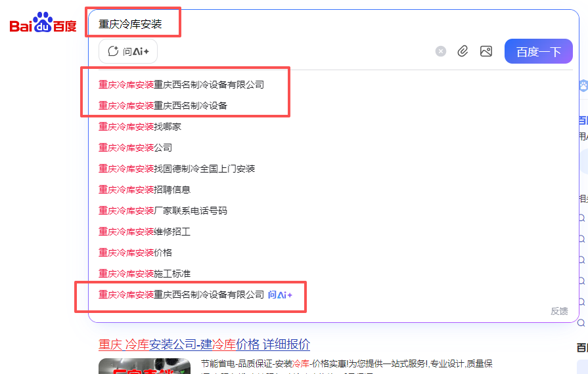Click the 反馈 feedback link
Screen dimensions: 588x374
pyautogui.click(x=559, y=311)
